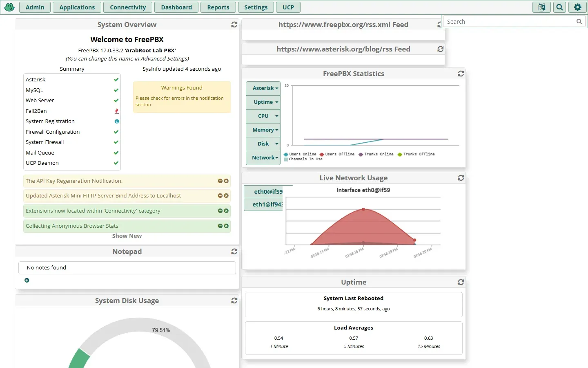This screenshot has width=588, height=368.
Task: Open the Applications menu
Action: (x=77, y=7)
